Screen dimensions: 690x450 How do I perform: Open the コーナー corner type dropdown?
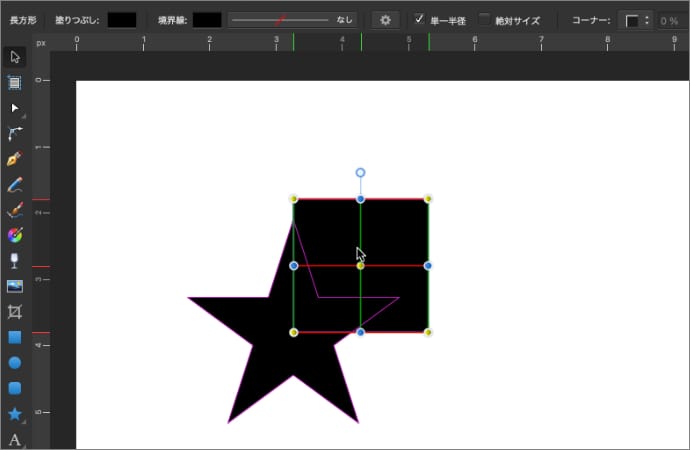[637, 20]
